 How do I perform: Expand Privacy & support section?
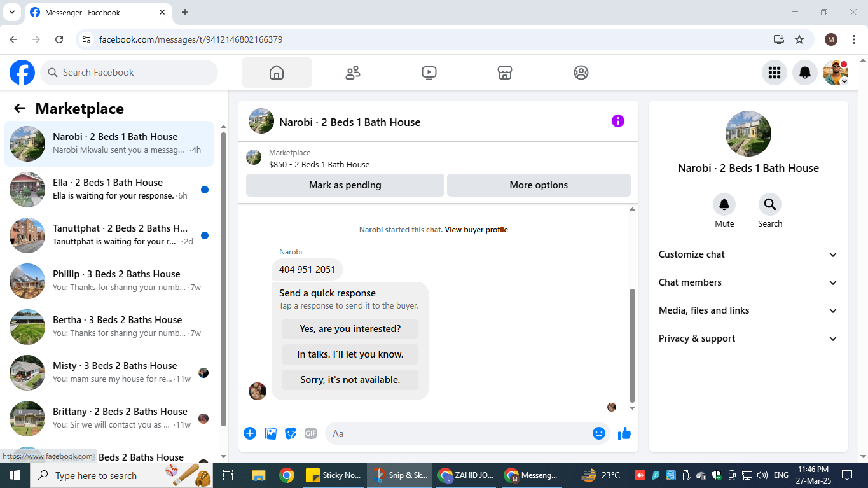pos(748,338)
